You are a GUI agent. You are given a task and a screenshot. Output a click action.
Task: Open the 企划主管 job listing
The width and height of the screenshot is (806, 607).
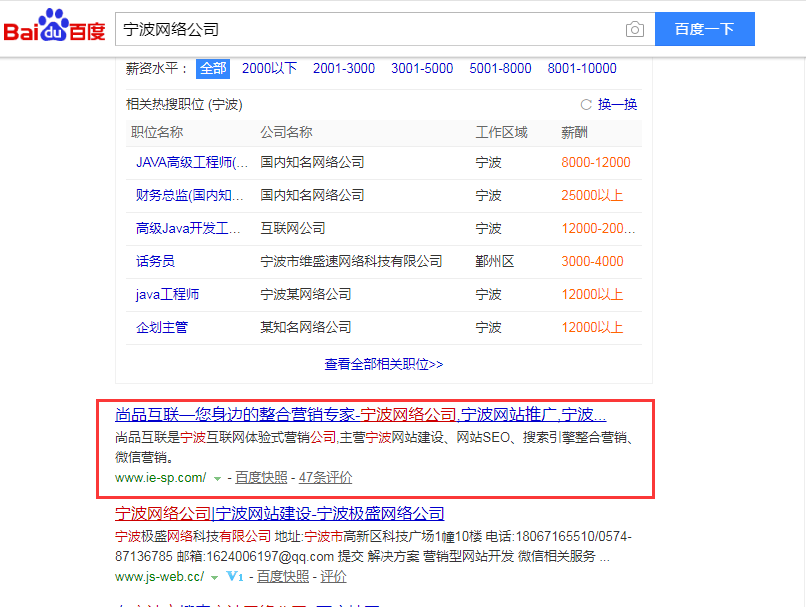pyautogui.click(x=162, y=327)
